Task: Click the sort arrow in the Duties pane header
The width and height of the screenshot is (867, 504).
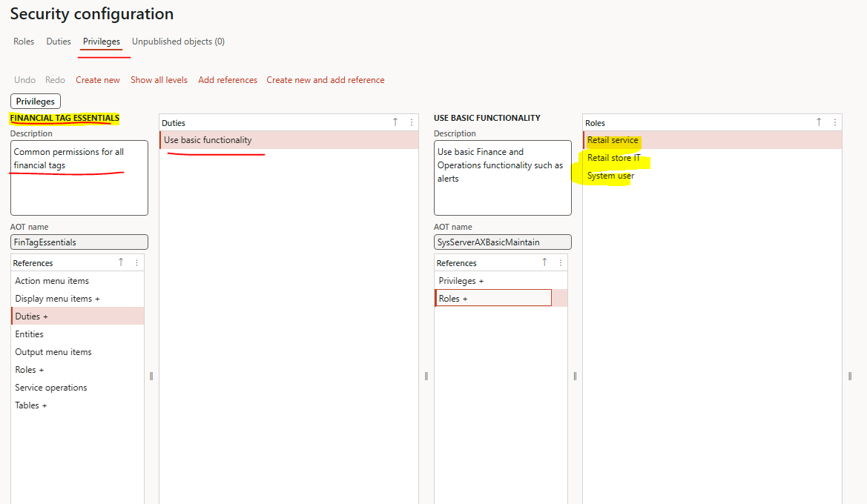Action: [x=395, y=122]
